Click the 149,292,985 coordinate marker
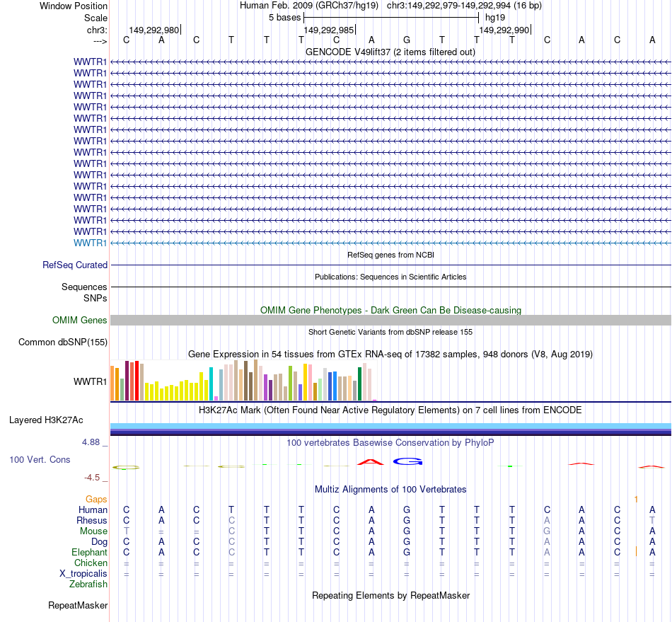The width and height of the screenshot is (672, 622). tap(329, 30)
